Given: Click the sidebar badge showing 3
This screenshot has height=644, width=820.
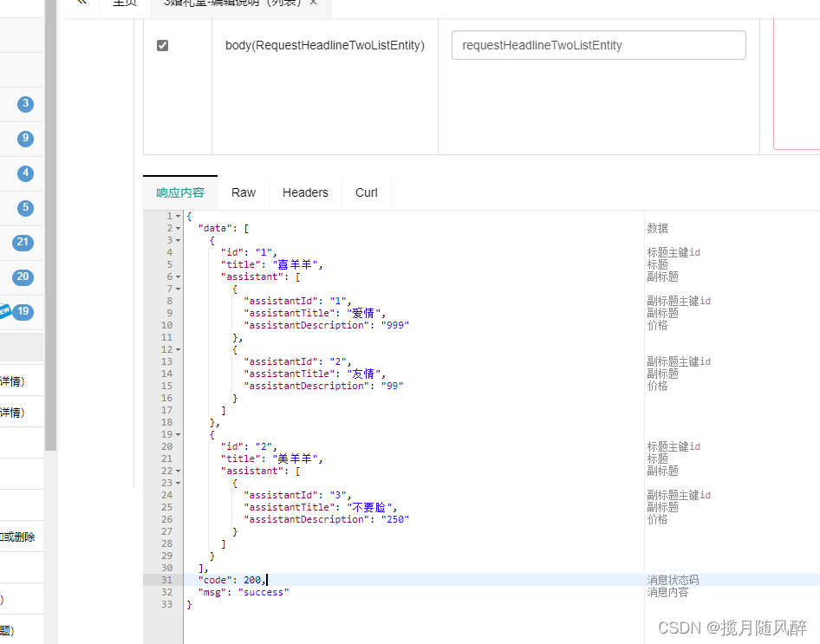Looking at the screenshot, I should 25,104.
